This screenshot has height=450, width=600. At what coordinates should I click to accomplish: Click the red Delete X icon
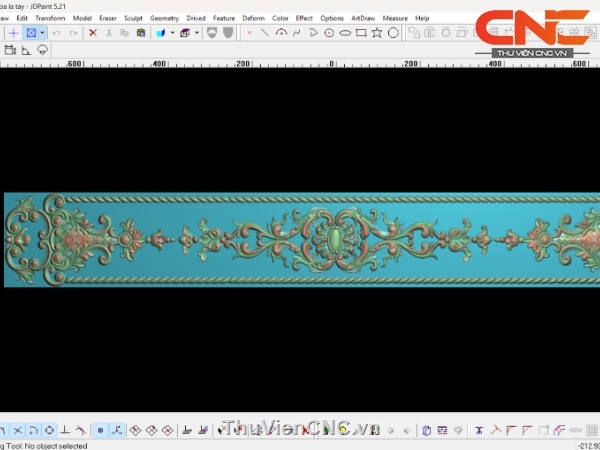click(x=93, y=33)
